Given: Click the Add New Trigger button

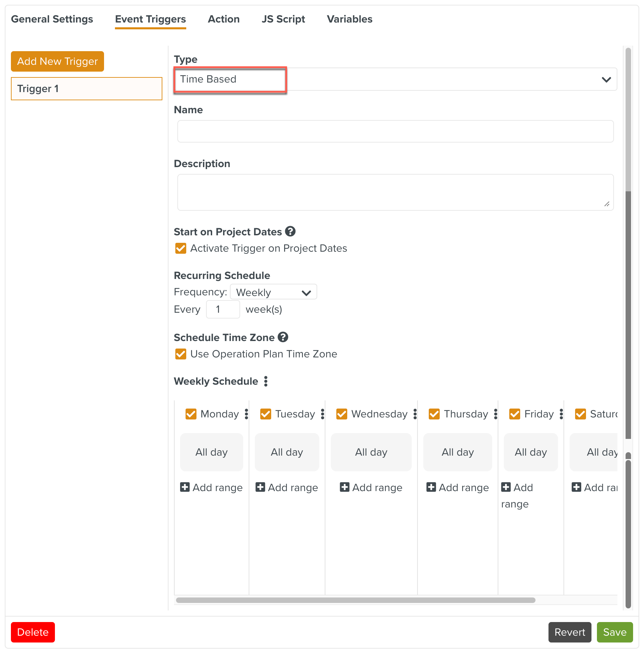Looking at the screenshot, I should click(57, 61).
